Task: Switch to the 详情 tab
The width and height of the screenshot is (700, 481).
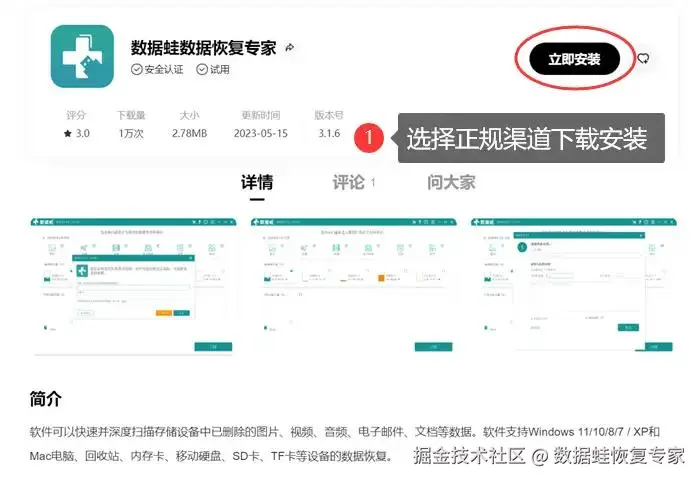Action: (257, 182)
